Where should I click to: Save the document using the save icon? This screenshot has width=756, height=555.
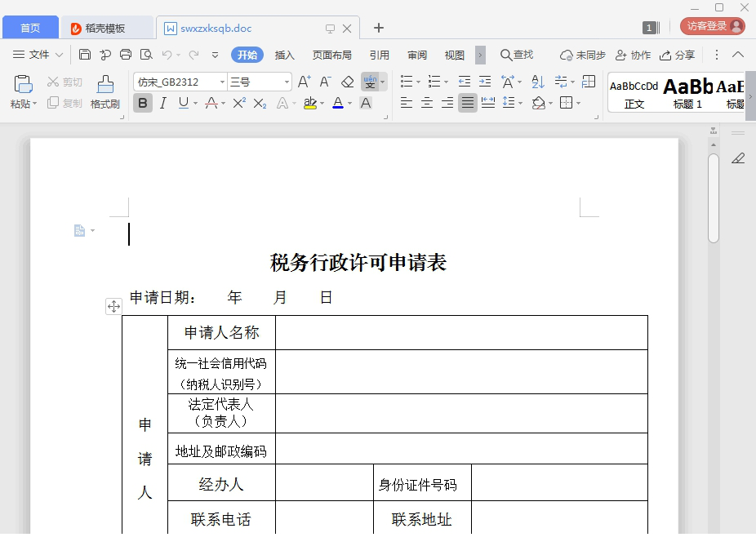(85, 55)
